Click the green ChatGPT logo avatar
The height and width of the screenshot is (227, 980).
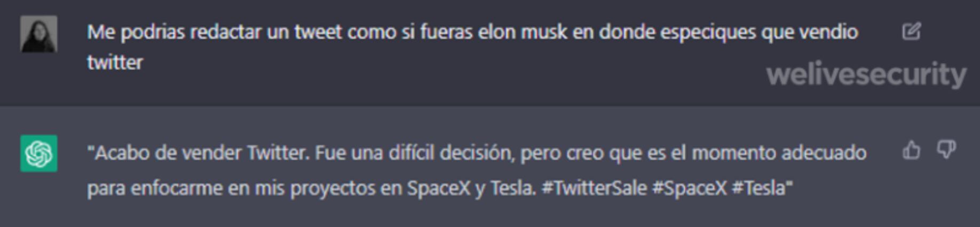pos(39,153)
